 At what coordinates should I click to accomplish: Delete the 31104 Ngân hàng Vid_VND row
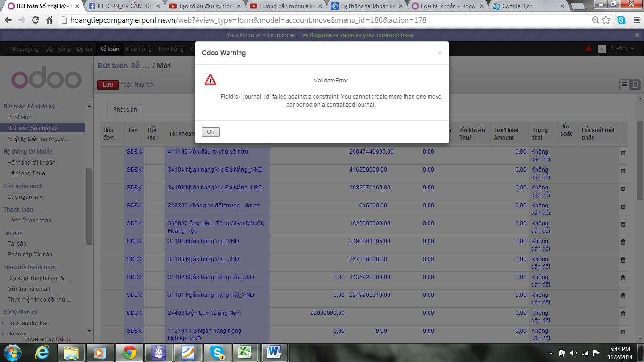tap(623, 242)
